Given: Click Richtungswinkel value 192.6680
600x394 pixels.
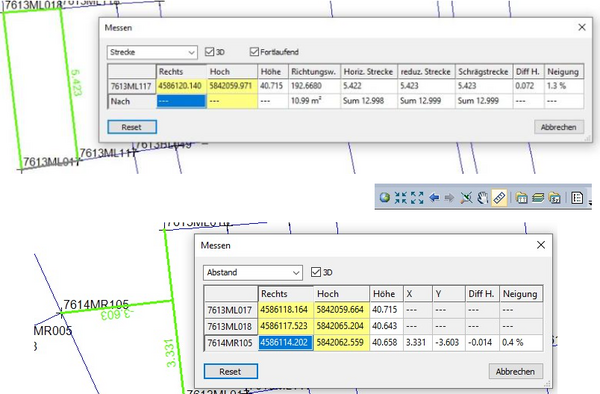Looking at the screenshot, I should [x=314, y=86].
